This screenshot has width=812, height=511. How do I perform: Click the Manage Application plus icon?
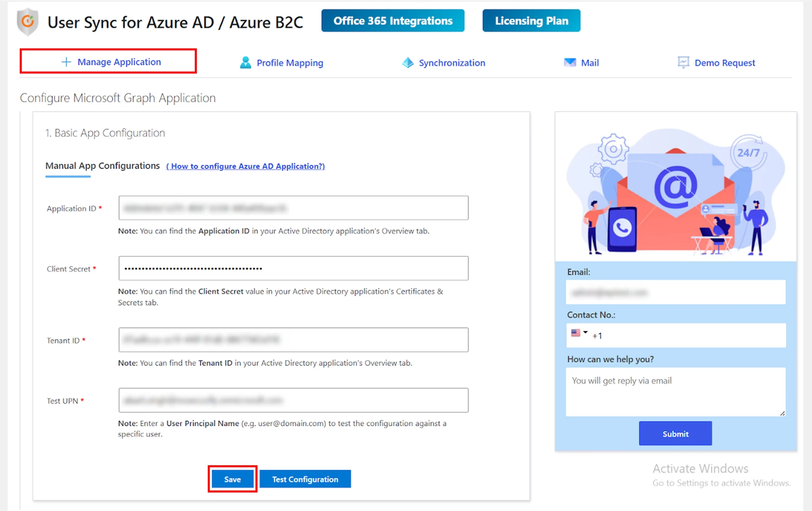(66, 62)
